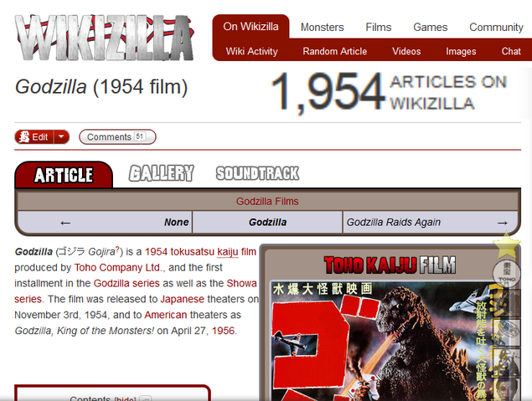
Task: Go to Wiki Activity
Action: 251,51
